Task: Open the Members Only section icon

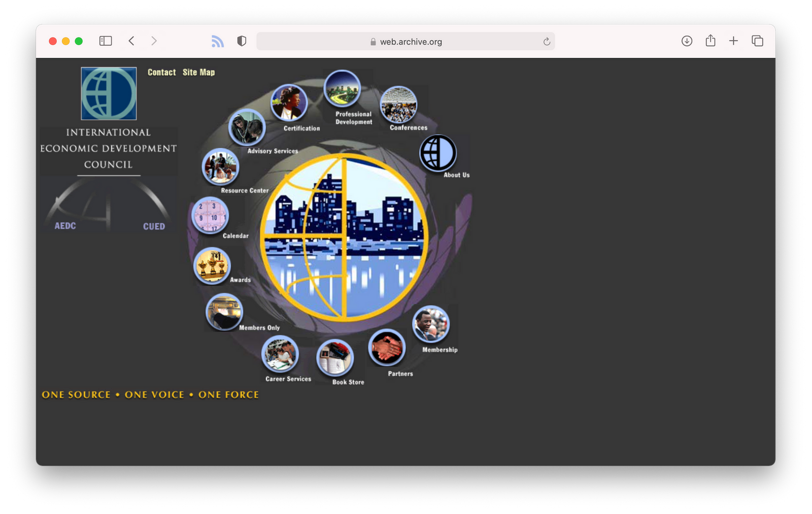Action: tap(224, 312)
